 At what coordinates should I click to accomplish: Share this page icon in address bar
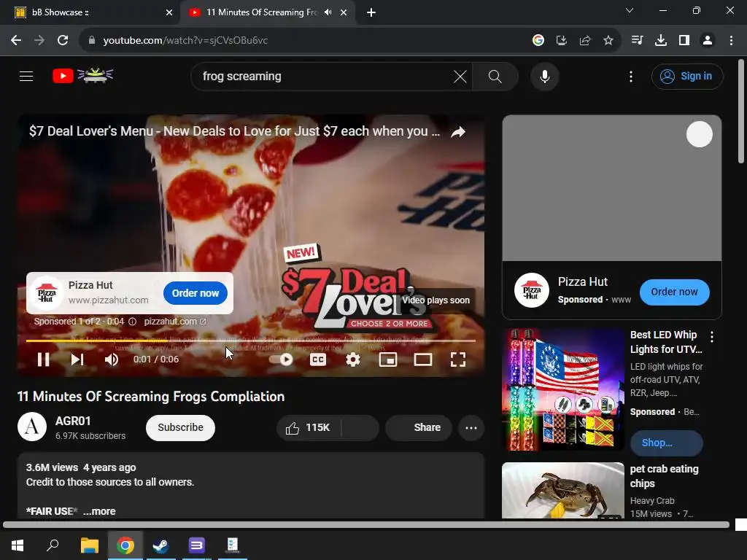[585, 41]
